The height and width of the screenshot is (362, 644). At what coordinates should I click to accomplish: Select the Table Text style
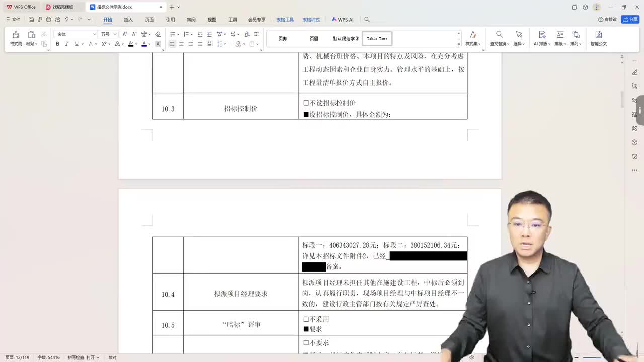[x=377, y=39]
